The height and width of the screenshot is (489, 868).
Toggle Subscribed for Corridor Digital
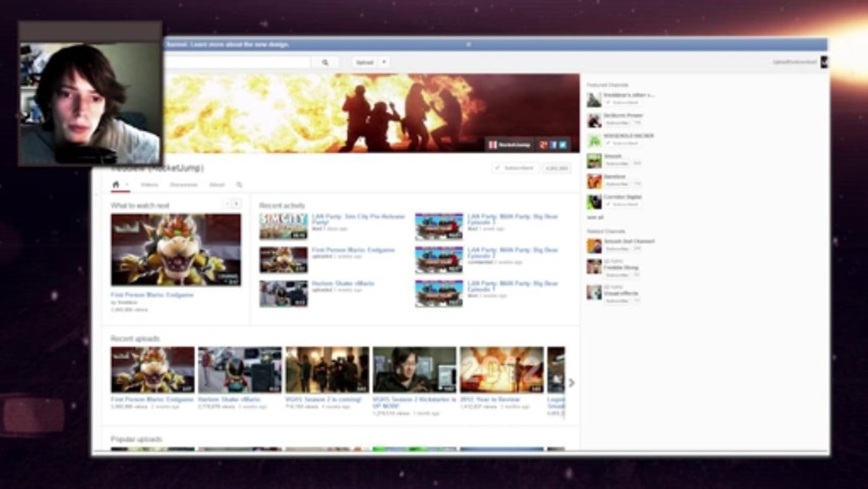(x=622, y=204)
